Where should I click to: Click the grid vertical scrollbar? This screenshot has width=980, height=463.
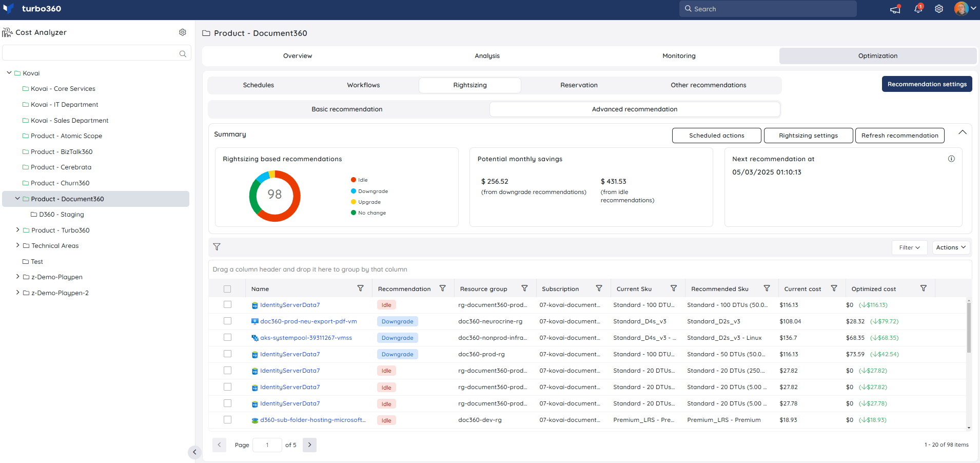click(969, 327)
